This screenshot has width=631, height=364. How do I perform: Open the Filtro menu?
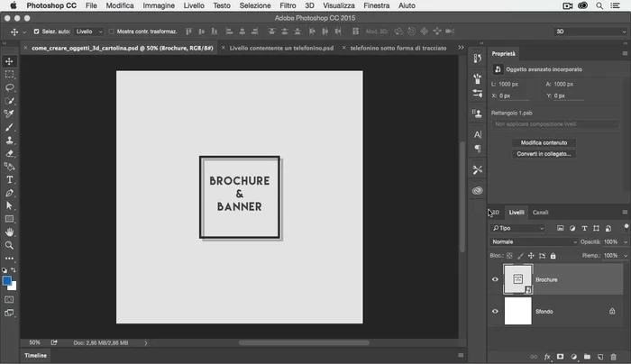pyautogui.click(x=288, y=5)
